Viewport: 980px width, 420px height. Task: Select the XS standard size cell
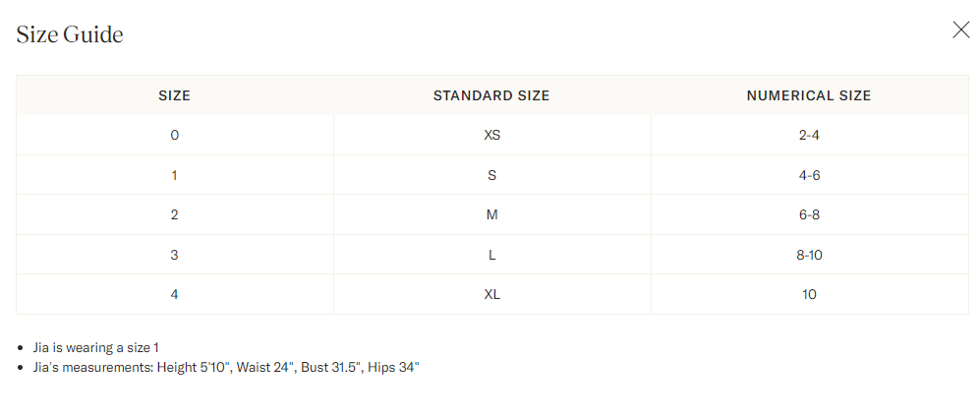491,135
